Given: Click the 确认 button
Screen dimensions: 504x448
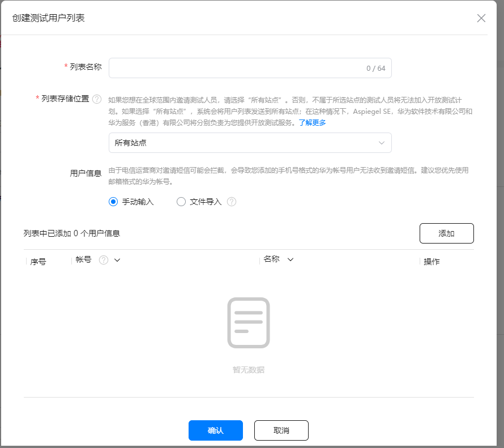Looking at the screenshot, I should tap(215, 430).
